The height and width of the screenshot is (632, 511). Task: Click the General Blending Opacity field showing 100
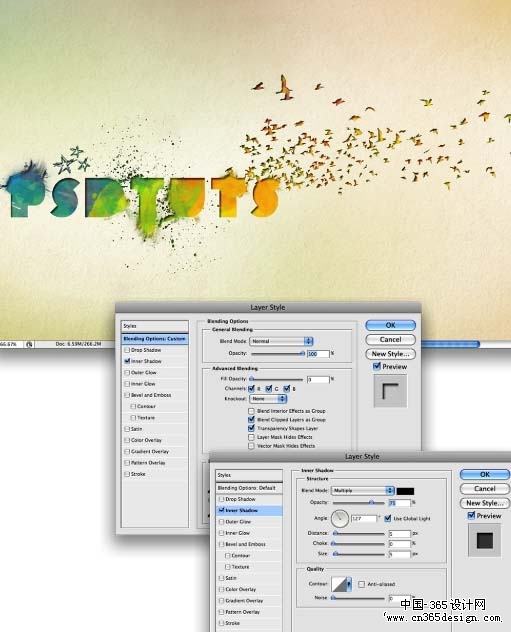tap(318, 353)
